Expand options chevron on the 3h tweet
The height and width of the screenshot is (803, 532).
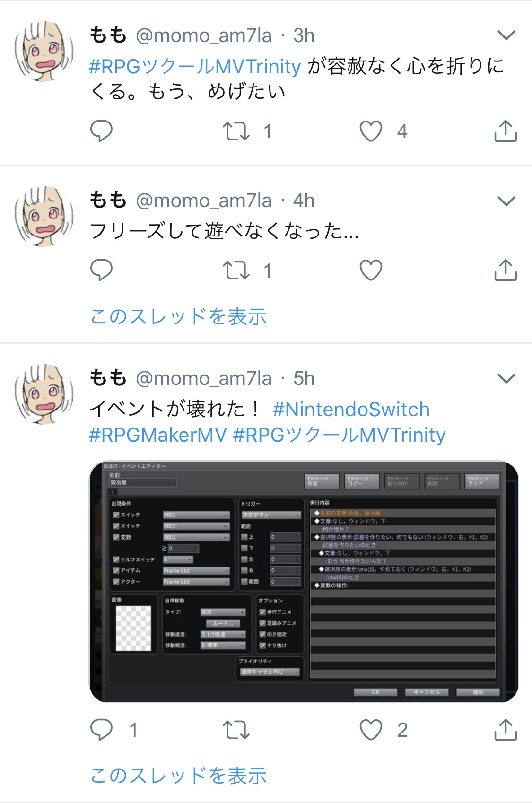[506, 35]
